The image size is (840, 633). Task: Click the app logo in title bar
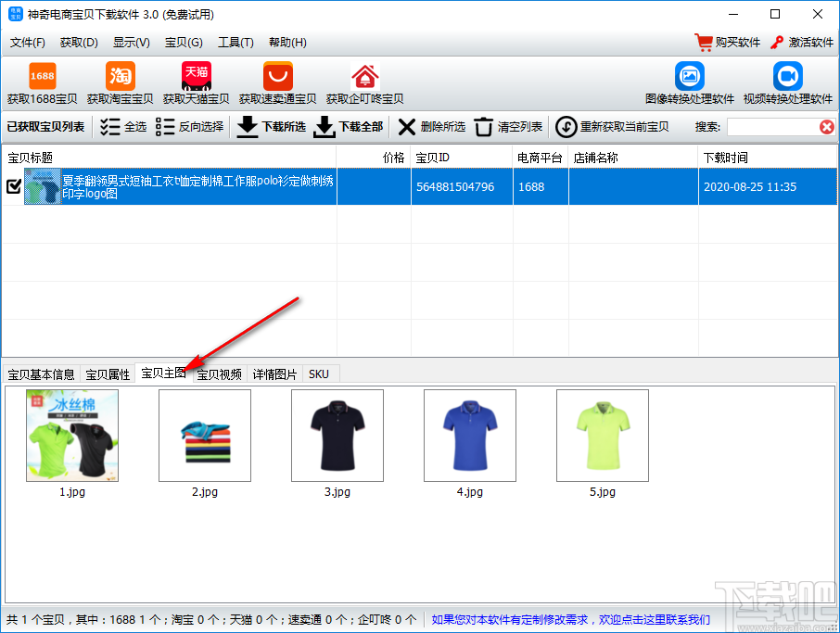click(16, 15)
